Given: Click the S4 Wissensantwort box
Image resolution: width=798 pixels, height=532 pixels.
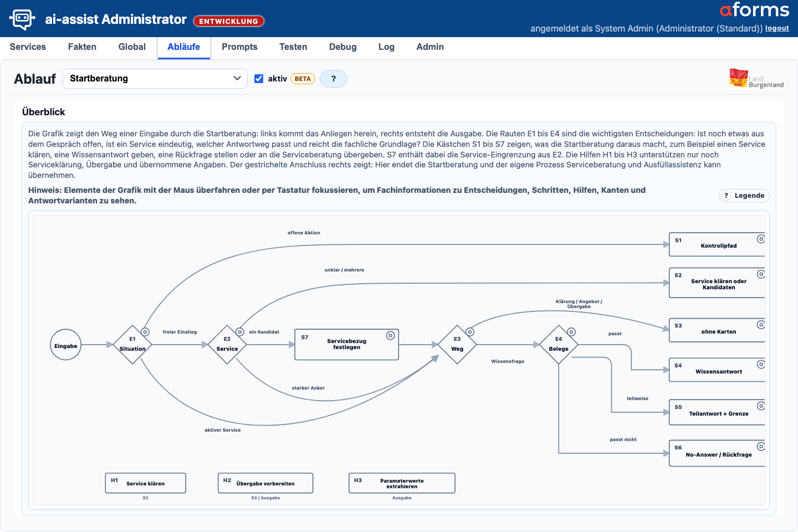Looking at the screenshot, I should [717, 370].
